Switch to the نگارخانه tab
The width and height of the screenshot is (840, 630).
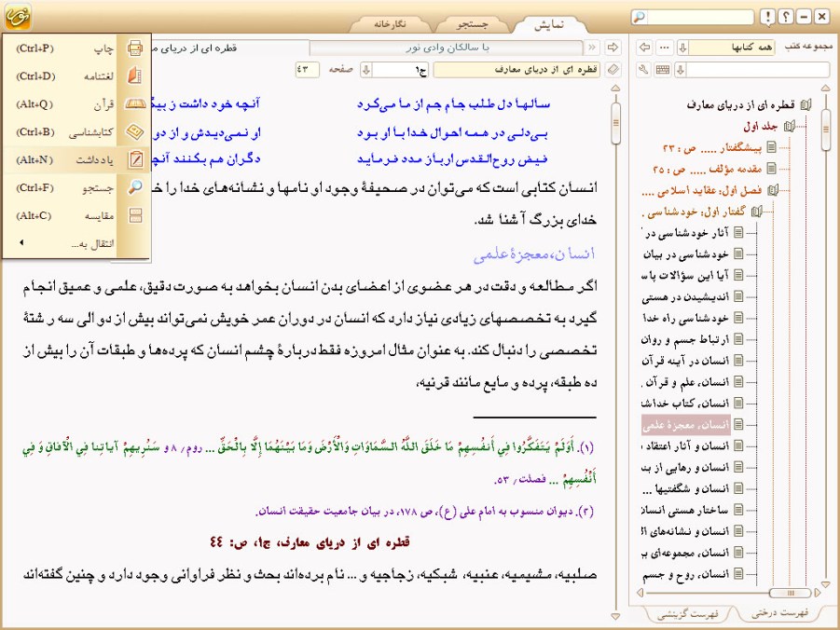390,24
